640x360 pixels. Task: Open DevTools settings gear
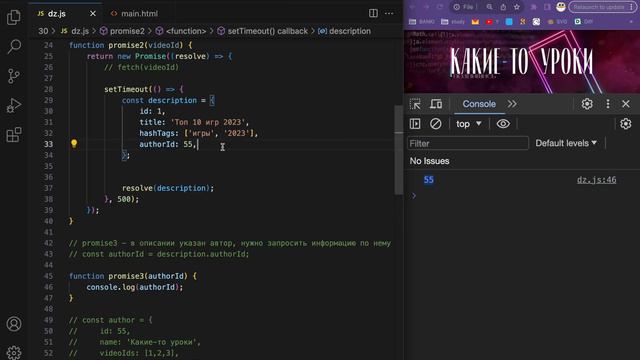pos(587,104)
